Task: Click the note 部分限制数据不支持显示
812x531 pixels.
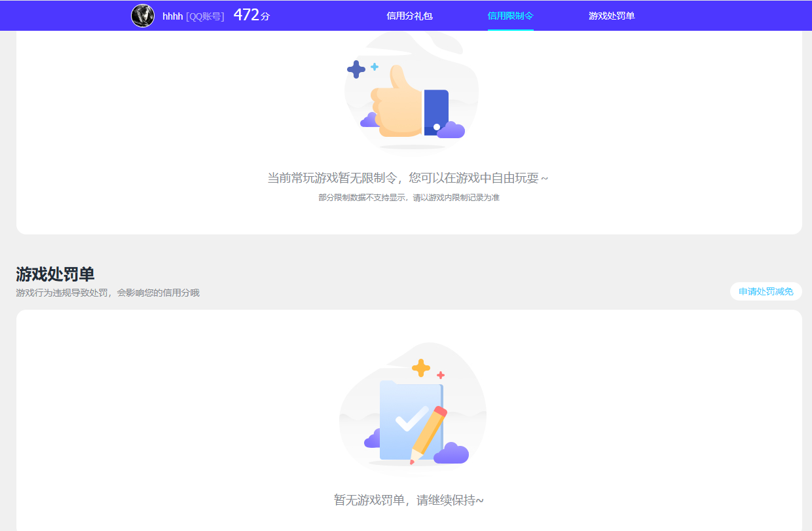Action: pyautogui.click(x=361, y=198)
